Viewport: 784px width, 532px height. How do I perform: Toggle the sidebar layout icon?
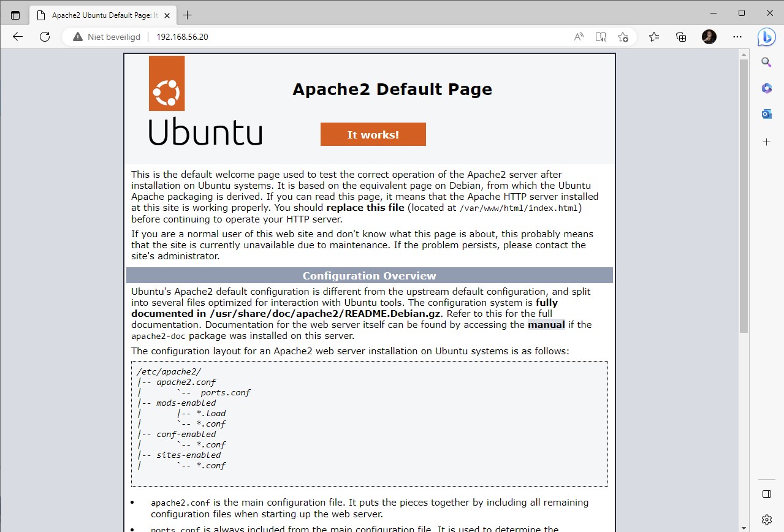point(766,494)
